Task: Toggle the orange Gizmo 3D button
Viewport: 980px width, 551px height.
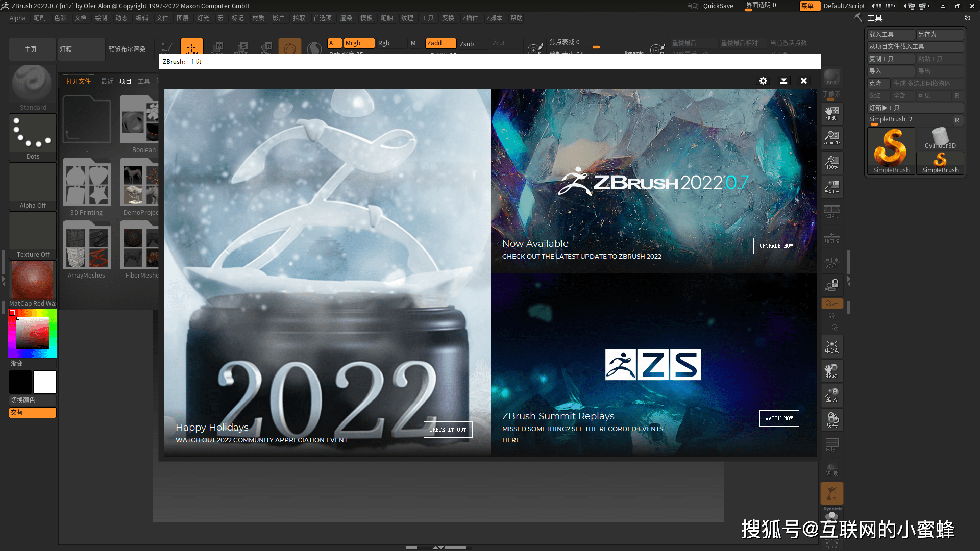Action: point(290,46)
